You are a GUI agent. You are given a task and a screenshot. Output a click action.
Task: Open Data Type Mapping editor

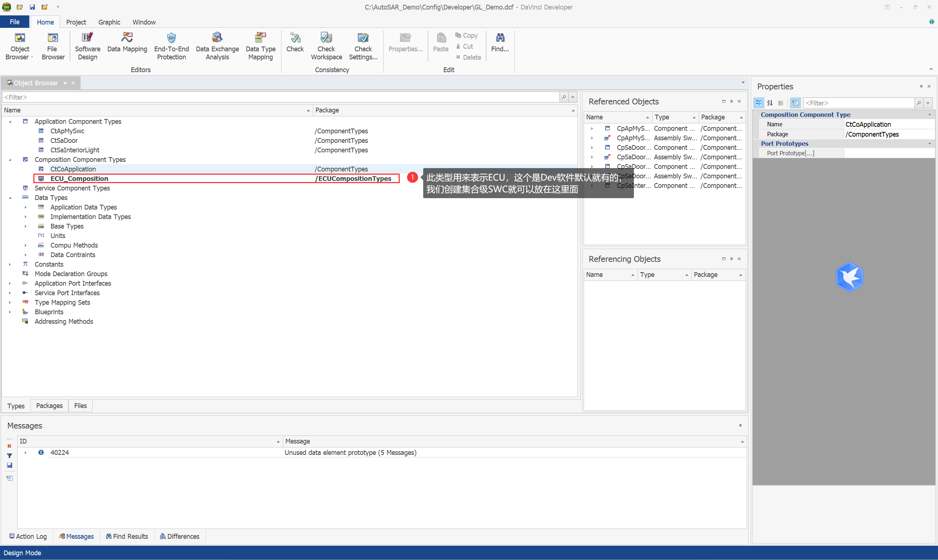point(261,47)
